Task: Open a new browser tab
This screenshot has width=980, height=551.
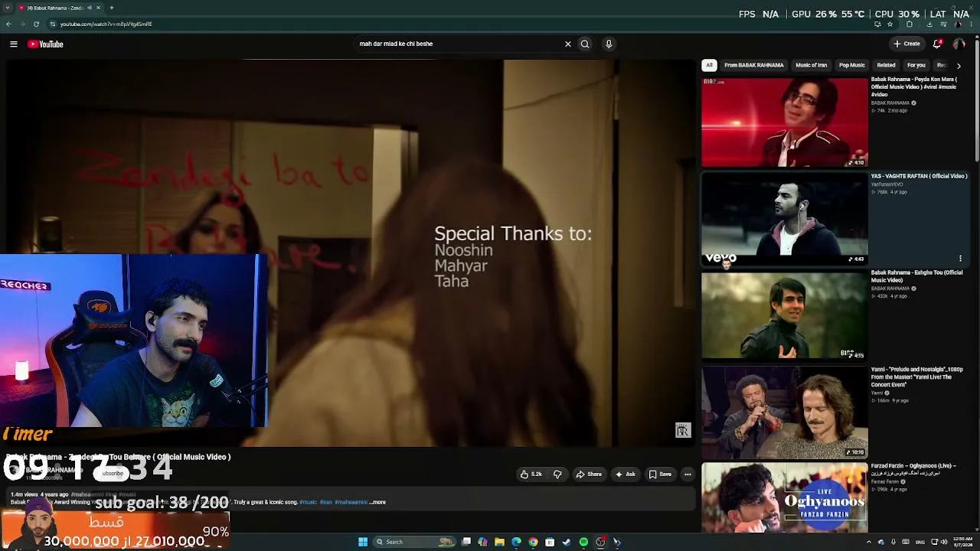Action: coord(111,8)
